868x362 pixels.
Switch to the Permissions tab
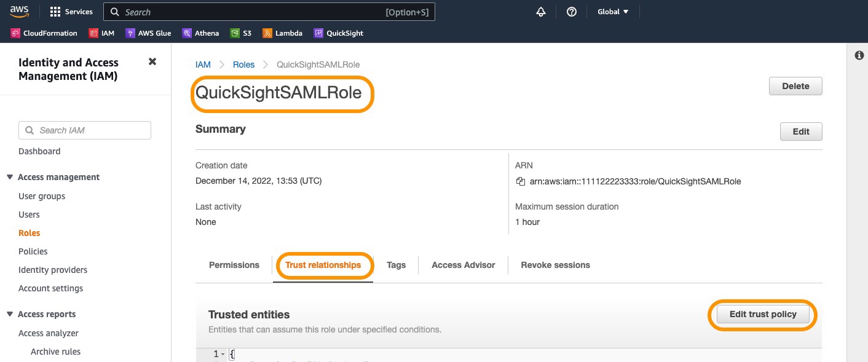click(x=234, y=265)
